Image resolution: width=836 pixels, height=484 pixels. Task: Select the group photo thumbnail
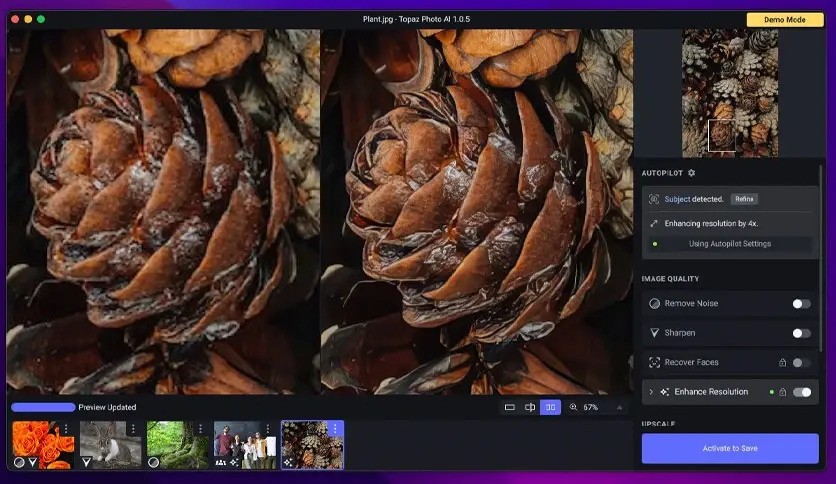(x=245, y=445)
